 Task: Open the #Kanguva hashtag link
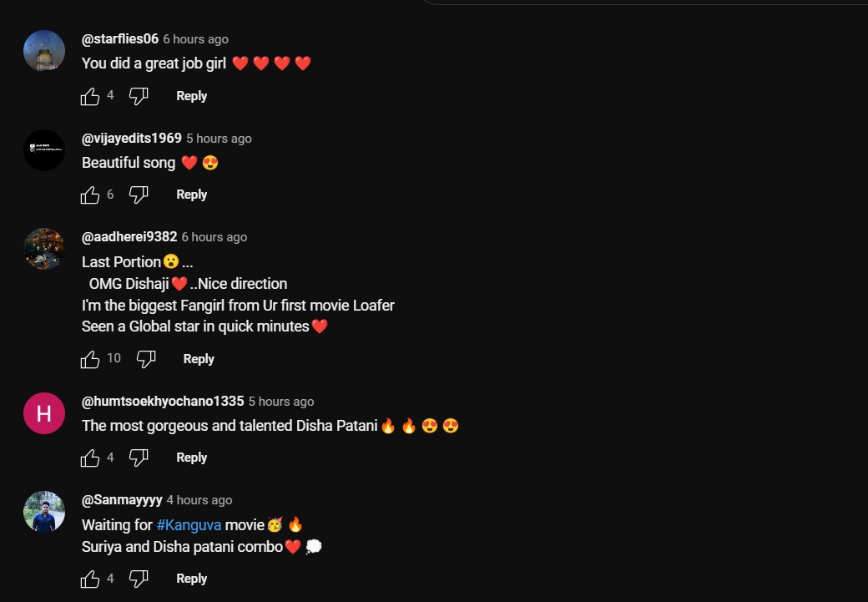click(189, 525)
